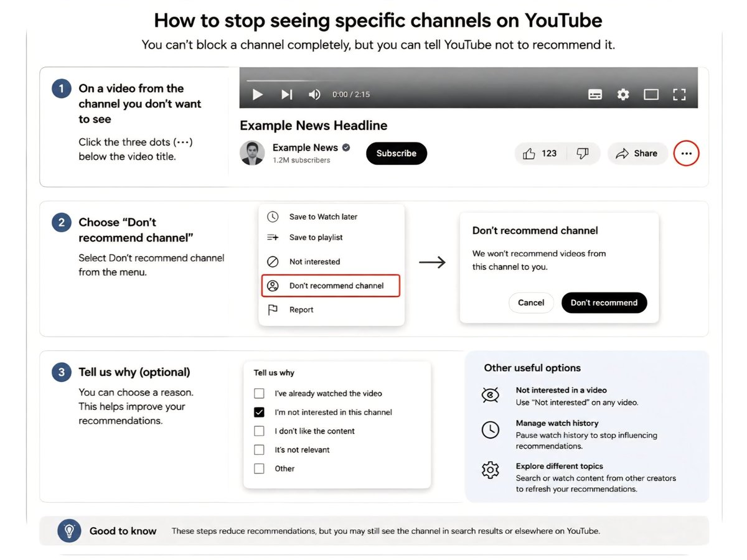Check the Other reason checkbox
747x560 pixels.
pos(259,469)
